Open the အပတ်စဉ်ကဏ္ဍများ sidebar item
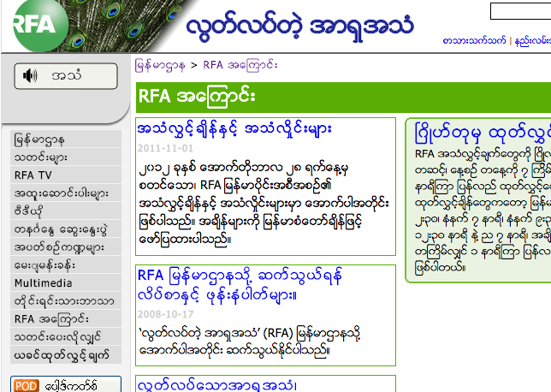The image size is (551, 392). pyautogui.click(x=66, y=247)
